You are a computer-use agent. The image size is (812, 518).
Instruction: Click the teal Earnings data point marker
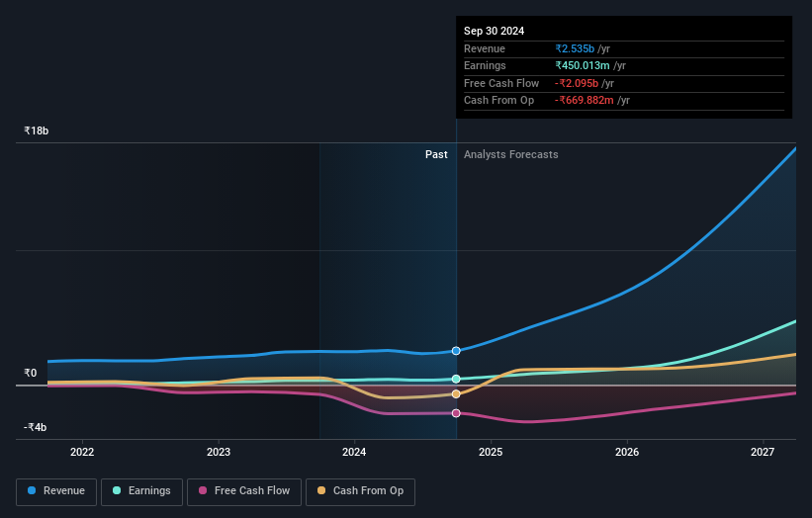click(x=456, y=379)
